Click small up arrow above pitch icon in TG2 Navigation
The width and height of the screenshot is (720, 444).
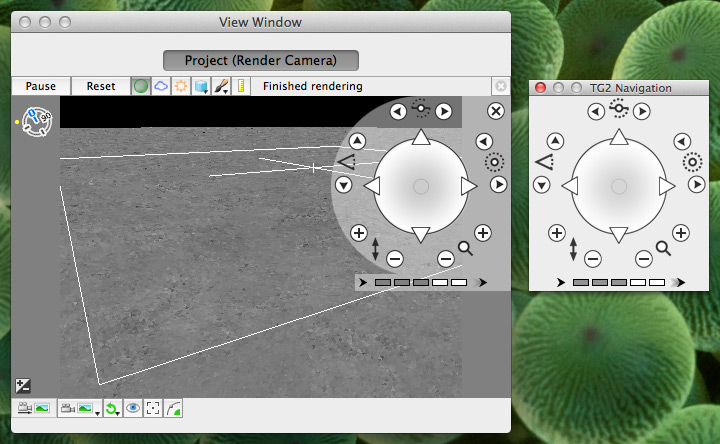coord(555,141)
